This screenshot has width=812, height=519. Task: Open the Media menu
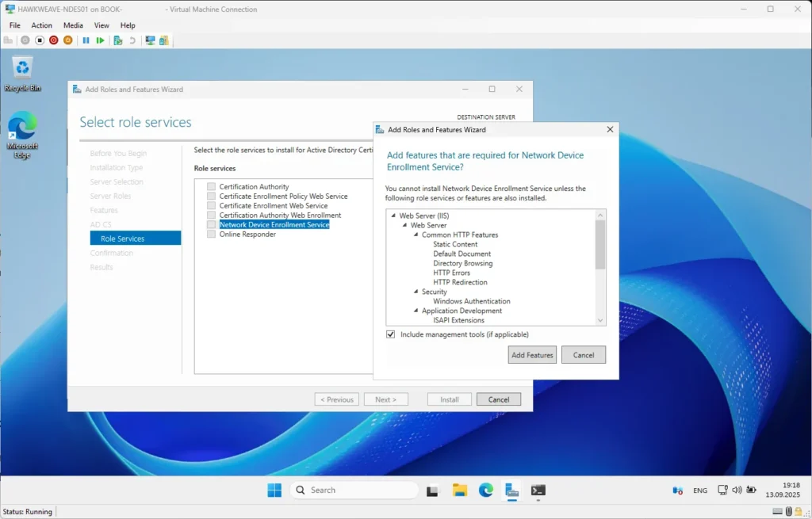click(73, 25)
